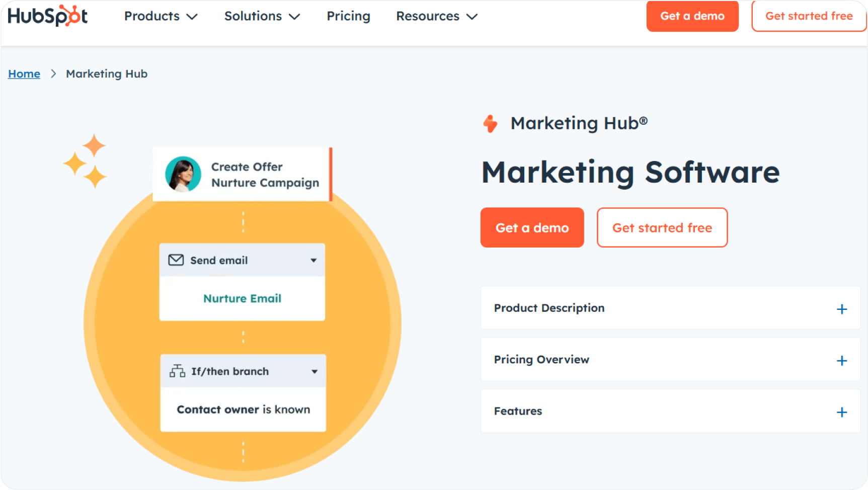868x490 pixels.
Task: Open the Send email dropdown arrow
Action: pos(313,261)
